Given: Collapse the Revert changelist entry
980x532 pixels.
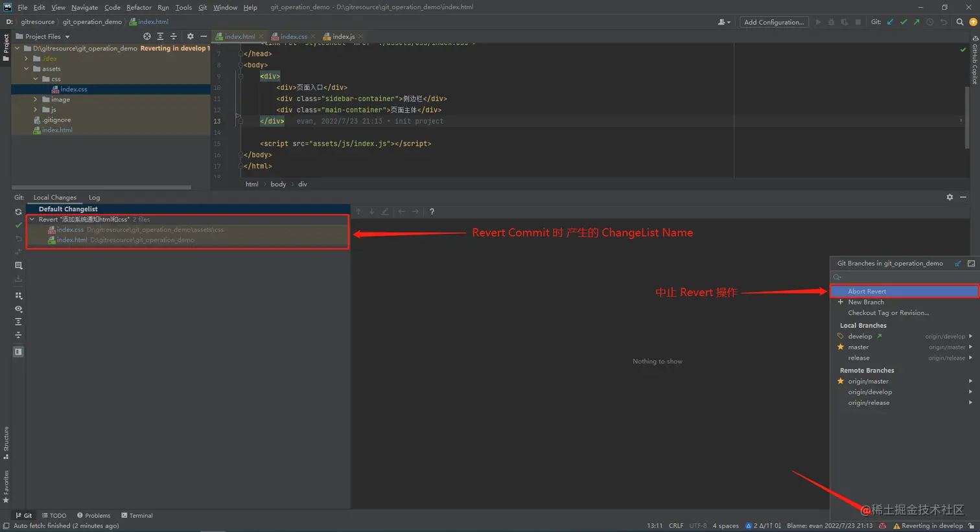Looking at the screenshot, I should [31, 219].
